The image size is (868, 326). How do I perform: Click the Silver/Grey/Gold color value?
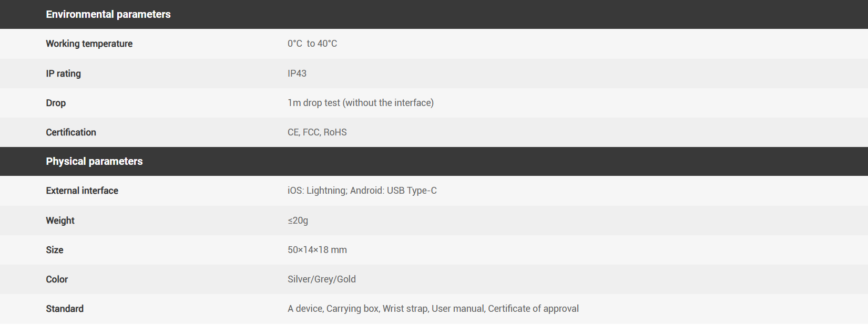click(x=321, y=279)
